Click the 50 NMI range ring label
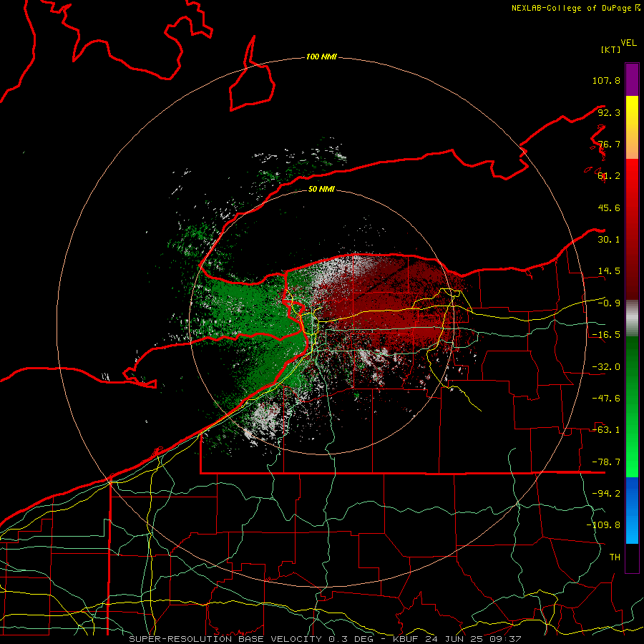The width and height of the screenshot is (644, 644). 321,189
